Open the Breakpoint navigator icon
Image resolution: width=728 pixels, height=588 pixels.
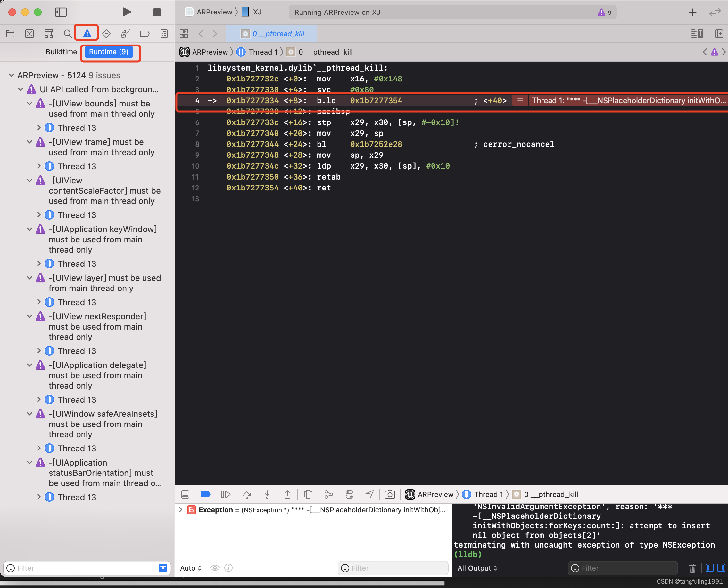pos(145,34)
